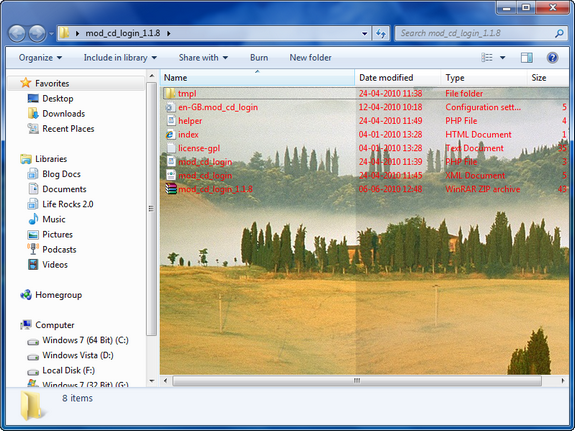Click the horizontal scrollbar left arrow

point(166,381)
